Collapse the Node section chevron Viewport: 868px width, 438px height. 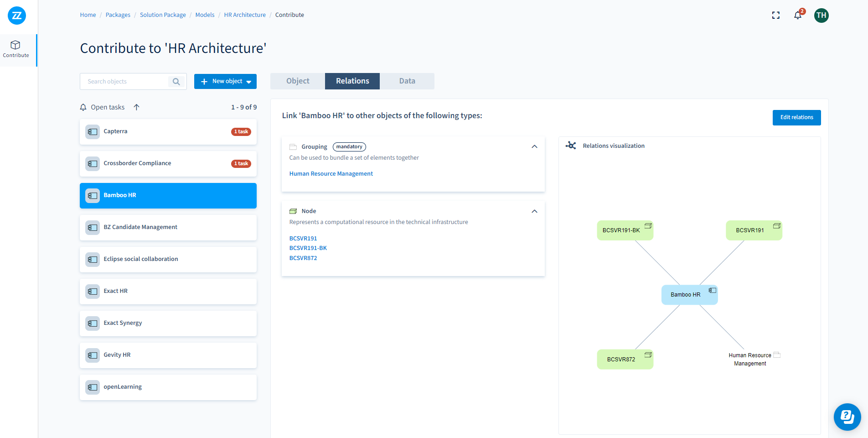click(x=534, y=211)
